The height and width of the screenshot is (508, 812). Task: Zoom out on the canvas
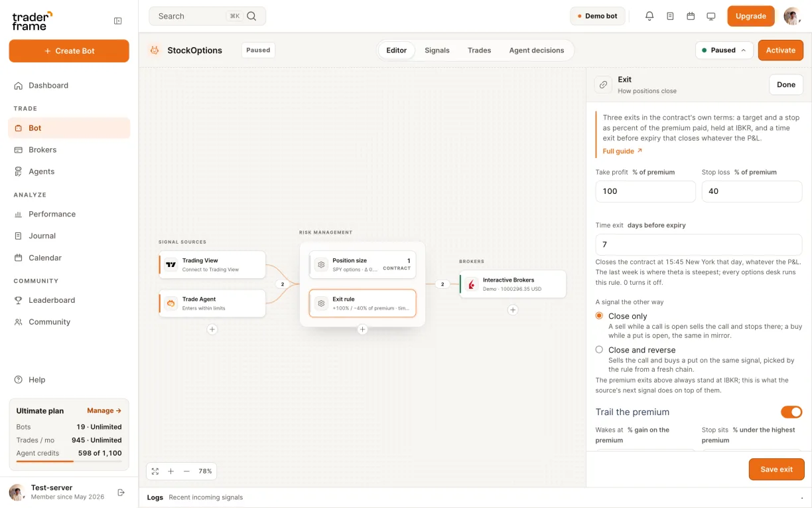[186, 471]
